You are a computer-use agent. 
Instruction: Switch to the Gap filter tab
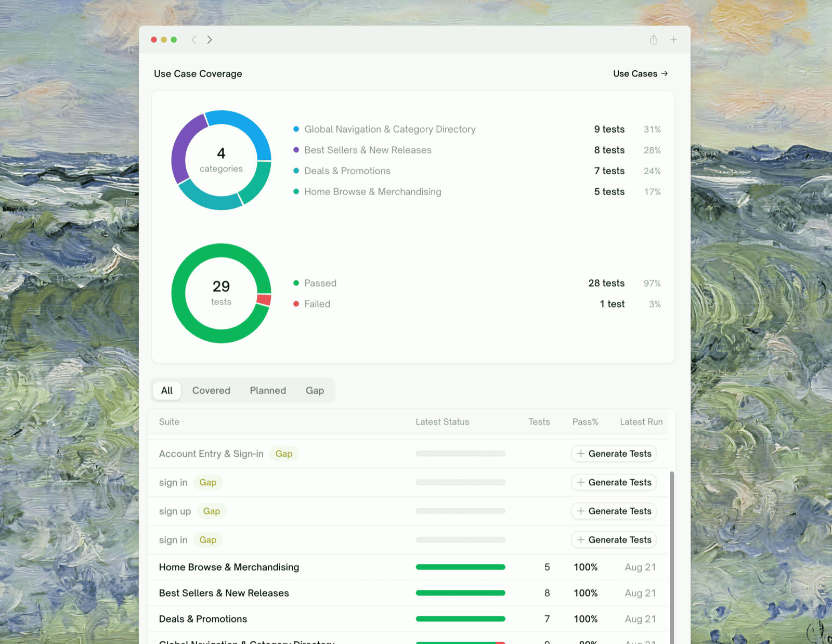tap(315, 390)
